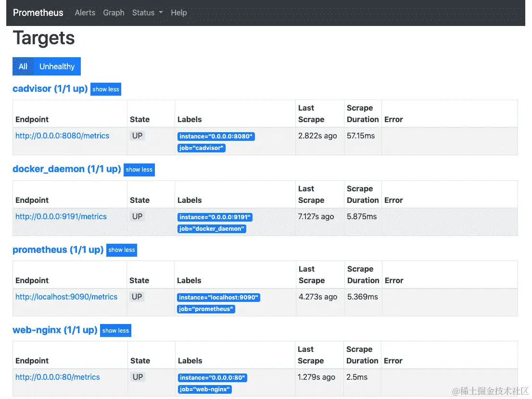This screenshot has width=532, height=399.
Task: Click the instance="0.0.0.0:80" label badge
Action: tap(213, 378)
